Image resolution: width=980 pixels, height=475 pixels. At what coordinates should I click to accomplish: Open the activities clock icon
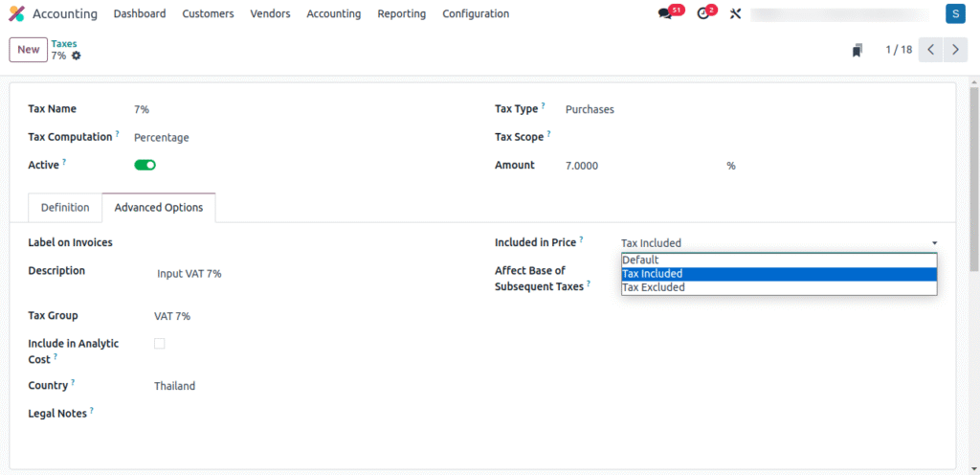703,14
